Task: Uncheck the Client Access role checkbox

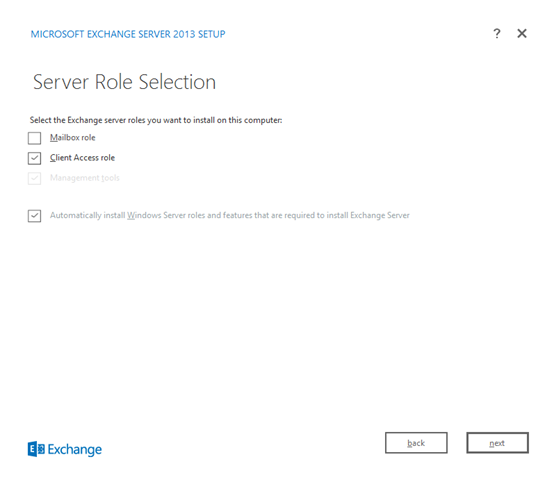Action: (34, 158)
